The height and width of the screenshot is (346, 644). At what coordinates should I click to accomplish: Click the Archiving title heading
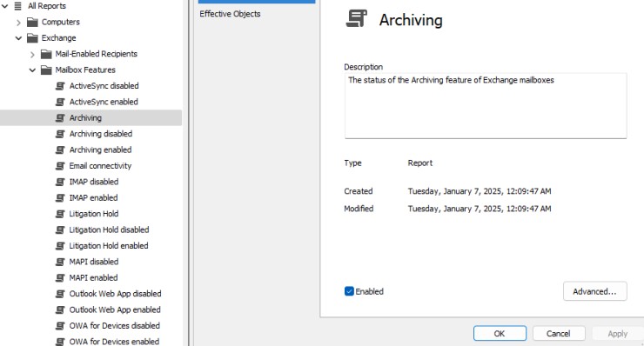(411, 20)
